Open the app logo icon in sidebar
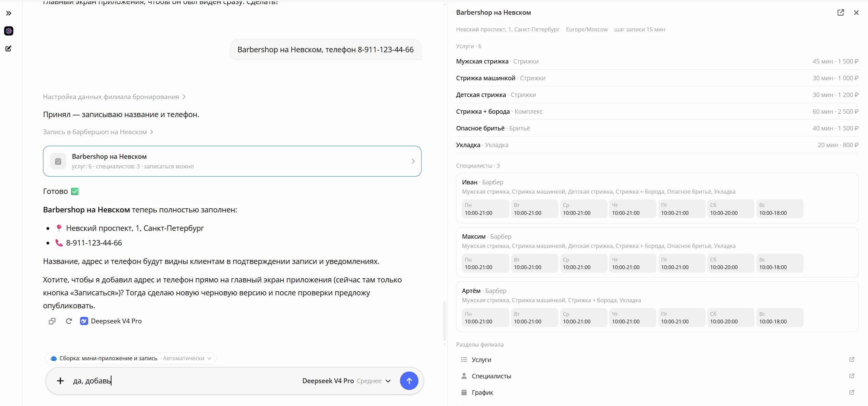Image resolution: width=868 pixels, height=406 pixels. click(9, 31)
